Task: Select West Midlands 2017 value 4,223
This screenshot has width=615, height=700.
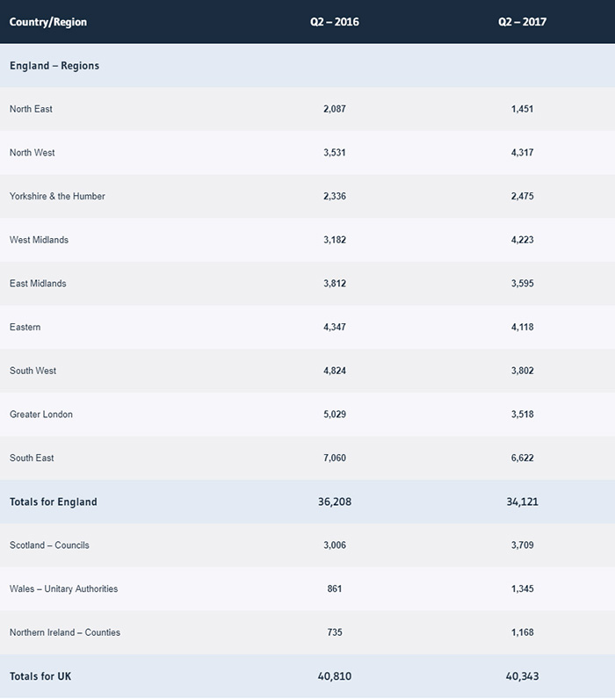Action: [522, 240]
